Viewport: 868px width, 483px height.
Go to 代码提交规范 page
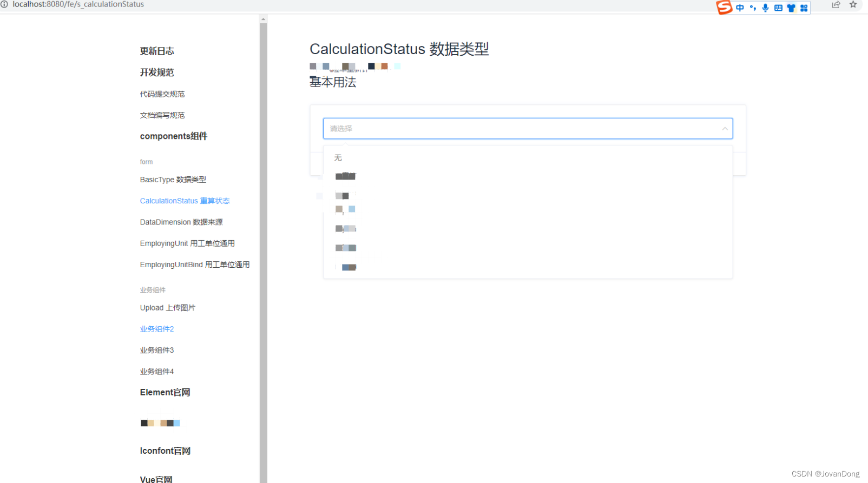point(162,94)
